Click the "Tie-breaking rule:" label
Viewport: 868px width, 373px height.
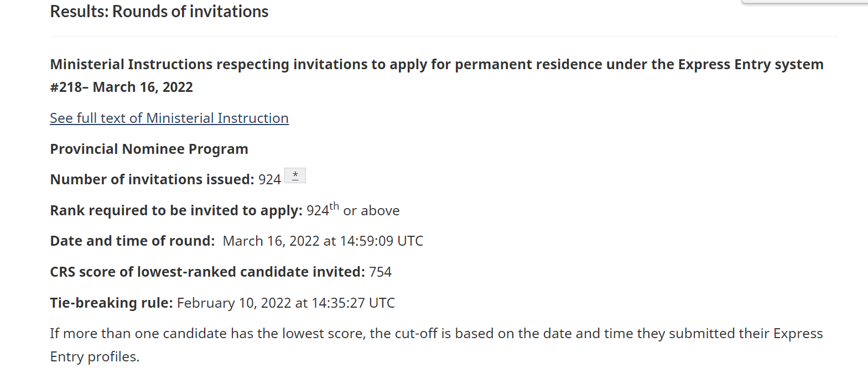pos(111,303)
